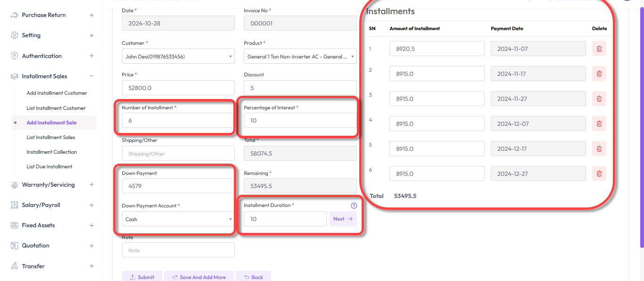Click the Installment Duration help icon

(x=354, y=206)
